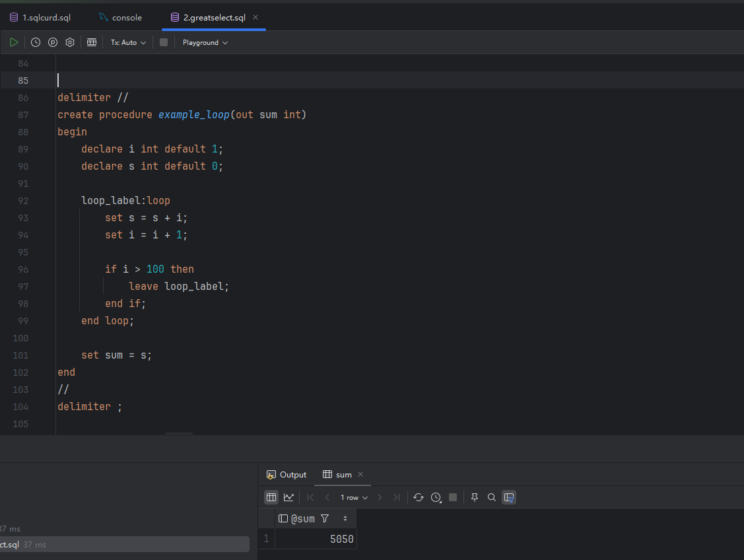This screenshot has height=560, width=744.
Task: Place cursor on 'leave loop_label;' line
Action: click(x=179, y=287)
